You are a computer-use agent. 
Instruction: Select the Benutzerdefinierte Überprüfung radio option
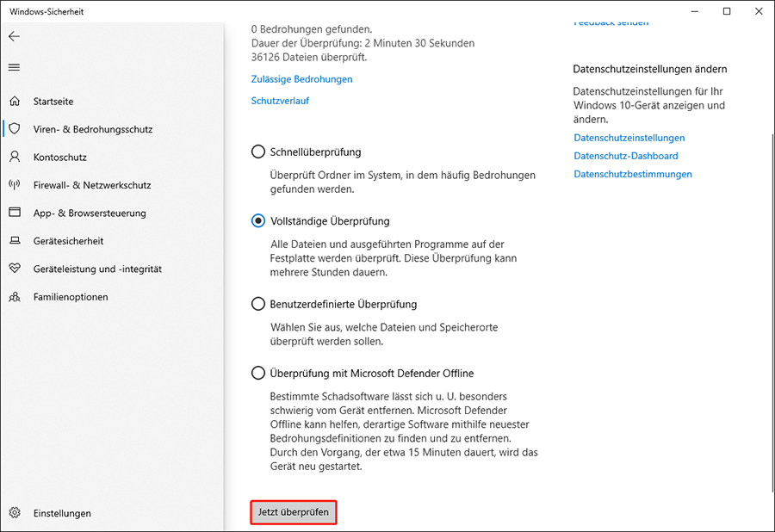(258, 304)
